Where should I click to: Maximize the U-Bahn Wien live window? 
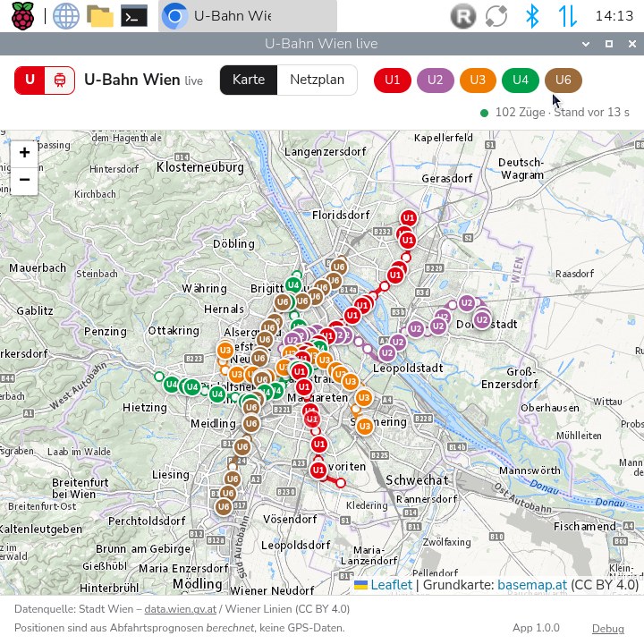(x=609, y=44)
